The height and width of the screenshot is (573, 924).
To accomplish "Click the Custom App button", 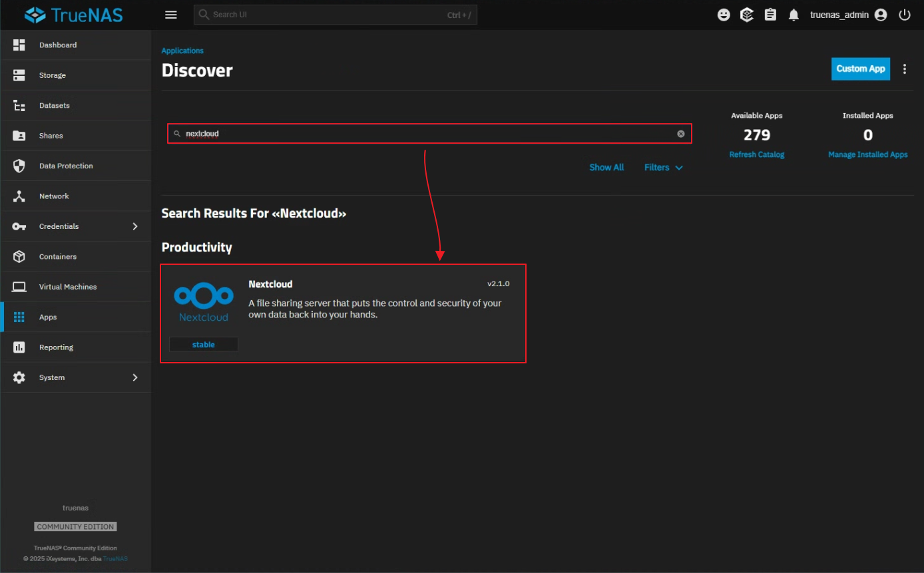I will [861, 69].
